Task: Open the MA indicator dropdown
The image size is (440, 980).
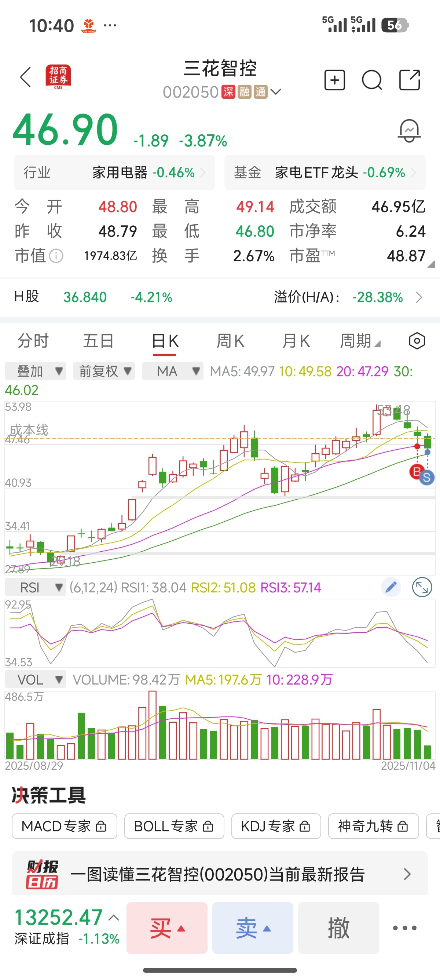Action: (x=172, y=371)
